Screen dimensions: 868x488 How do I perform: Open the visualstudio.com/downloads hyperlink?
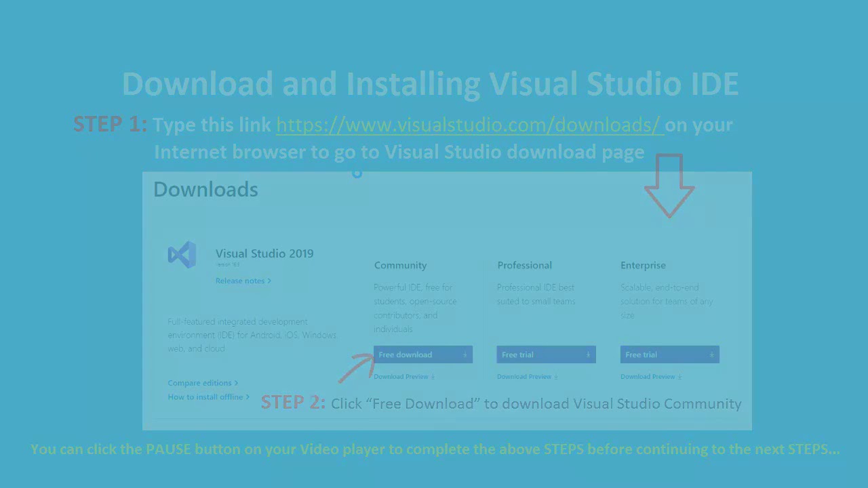[x=469, y=125]
